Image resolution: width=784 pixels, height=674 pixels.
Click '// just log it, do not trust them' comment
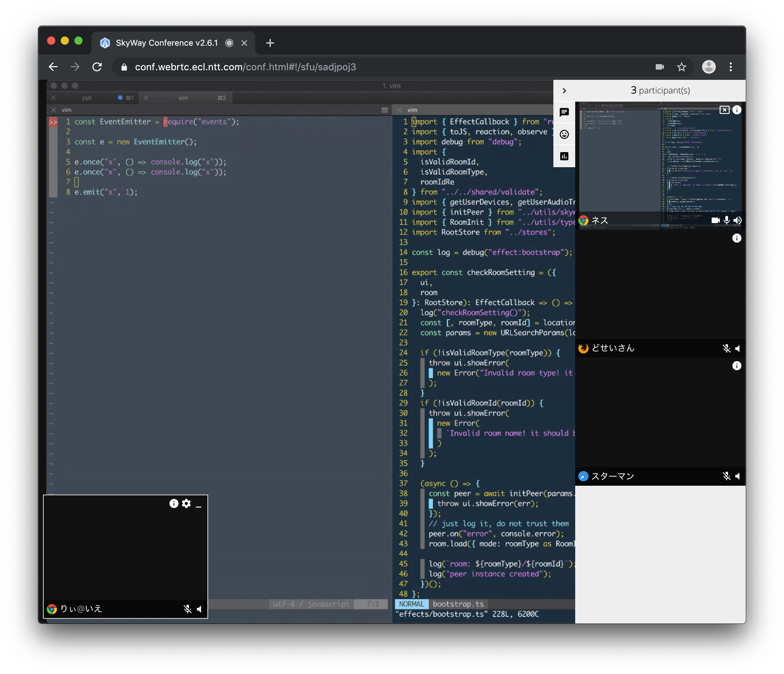[499, 524]
